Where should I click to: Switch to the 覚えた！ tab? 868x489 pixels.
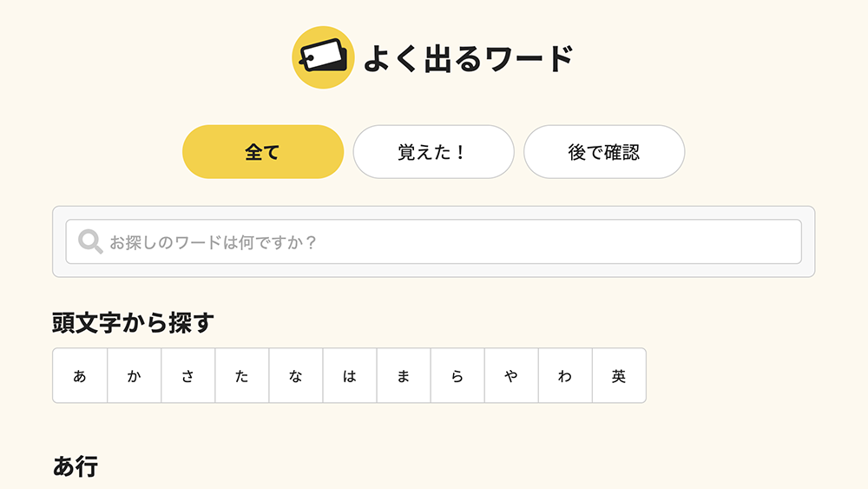coord(433,152)
